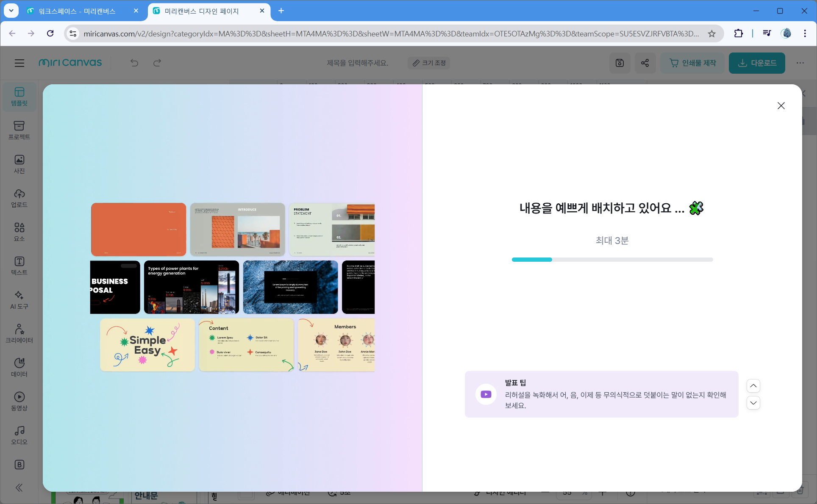Open the hamburger main menu
This screenshot has height=504, width=817.
[19, 63]
